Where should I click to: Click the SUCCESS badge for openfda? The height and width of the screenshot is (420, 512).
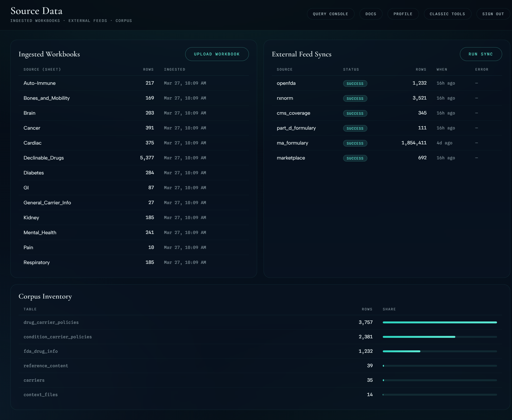355,83
